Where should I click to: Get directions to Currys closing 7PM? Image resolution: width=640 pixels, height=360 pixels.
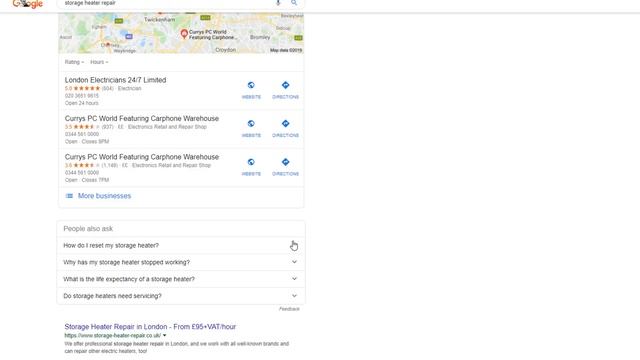click(285, 167)
